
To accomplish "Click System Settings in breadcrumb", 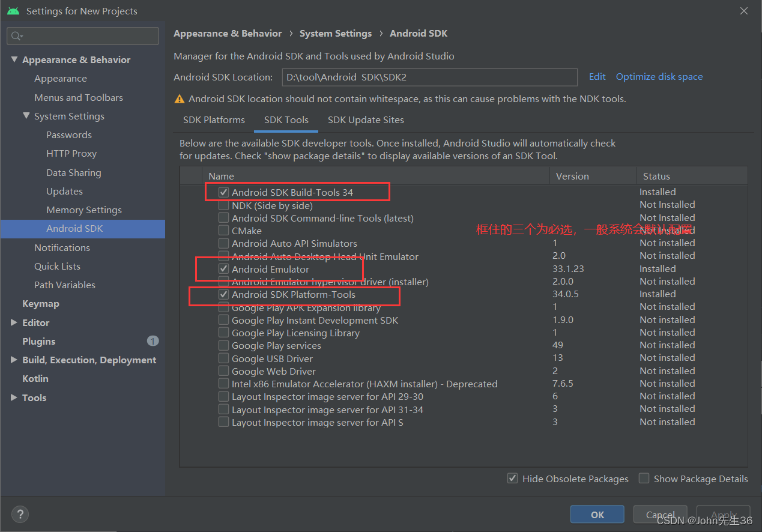I will click(336, 34).
